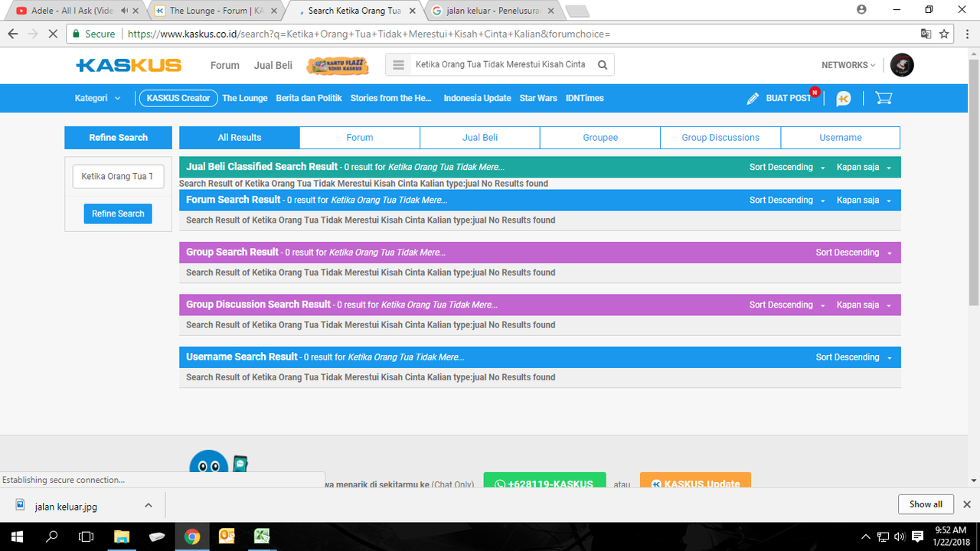Click the volume tray icon
This screenshot has width=980, height=551.
click(x=899, y=536)
